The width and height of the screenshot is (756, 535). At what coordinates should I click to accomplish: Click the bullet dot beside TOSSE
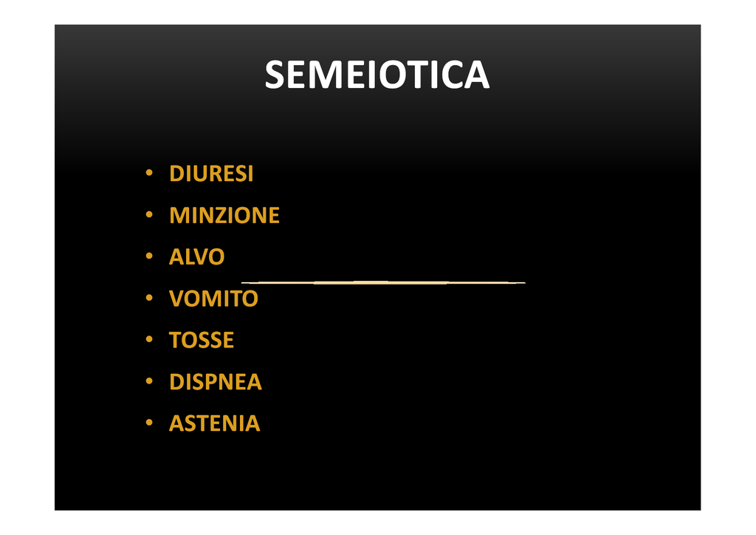click(149, 339)
